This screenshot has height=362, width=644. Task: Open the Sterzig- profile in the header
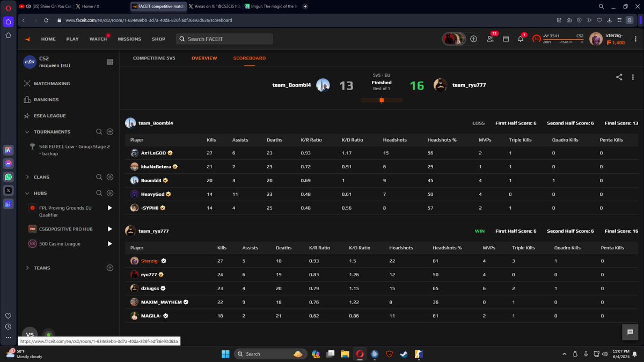click(x=607, y=39)
